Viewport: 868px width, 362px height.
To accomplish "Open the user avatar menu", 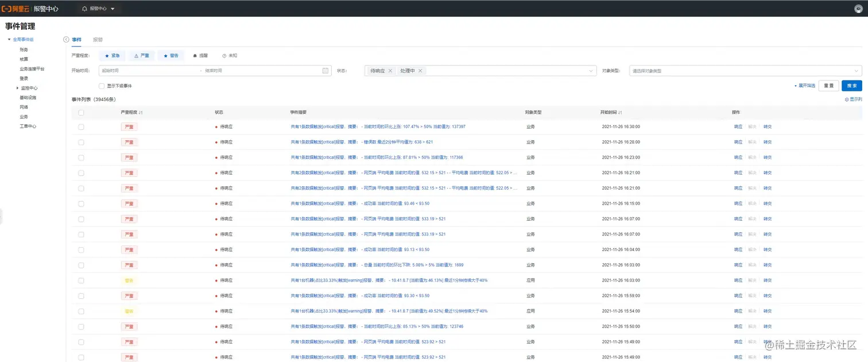I will (x=859, y=9).
